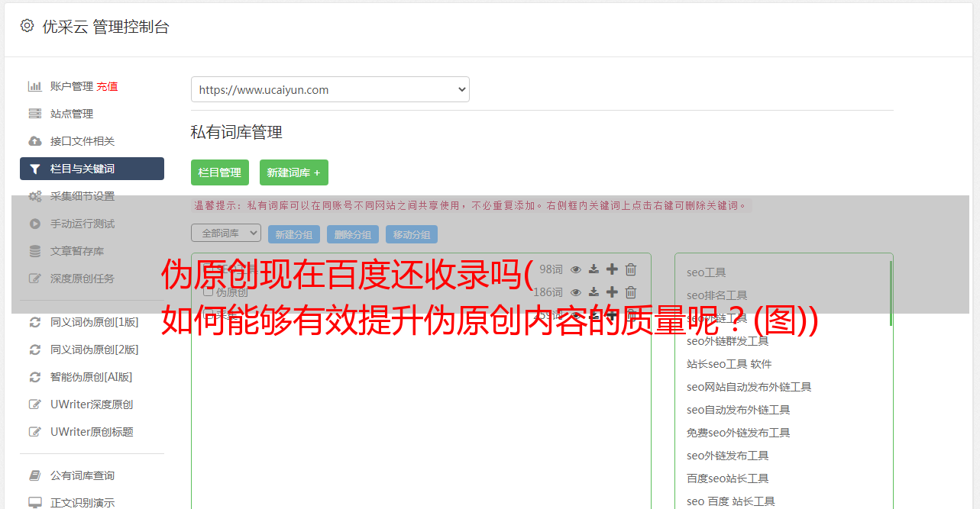Viewport: 980px width, 509px height.
Task: Open 手动运行测试 in the sidebar
Action: coord(82,224)
